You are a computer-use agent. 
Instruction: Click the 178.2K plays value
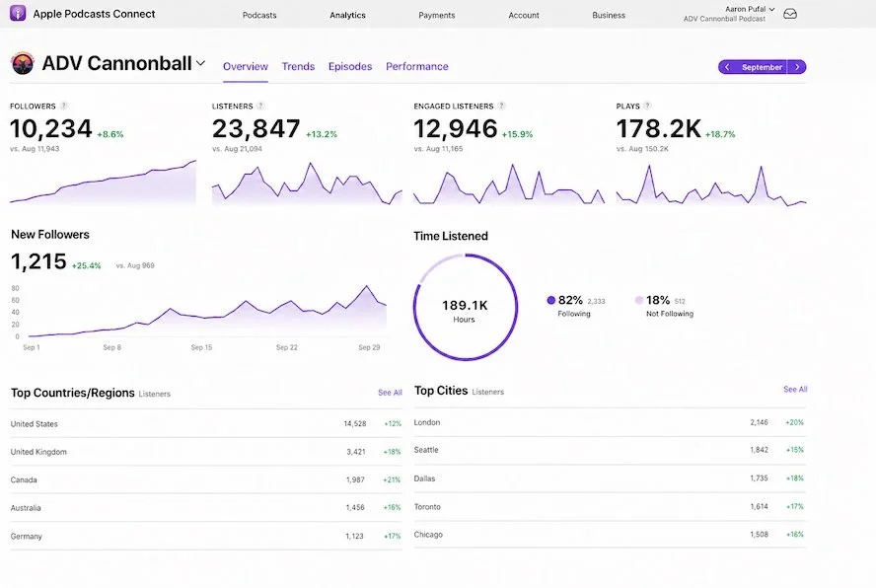click(658, 129)
